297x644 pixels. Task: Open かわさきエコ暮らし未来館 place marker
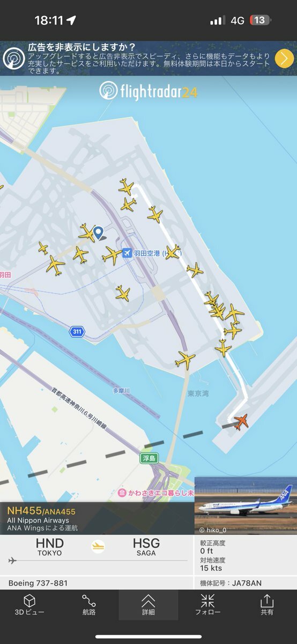tap(155, 492)
